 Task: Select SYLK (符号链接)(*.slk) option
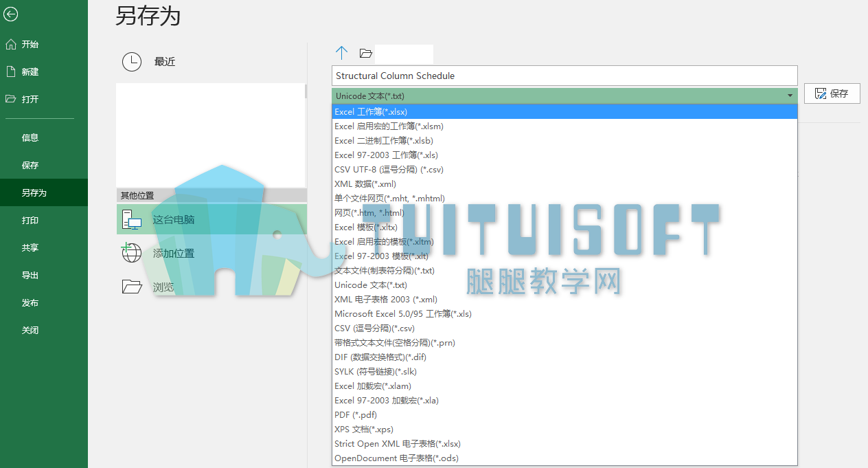pyautogui.click(x=564, y=371)
